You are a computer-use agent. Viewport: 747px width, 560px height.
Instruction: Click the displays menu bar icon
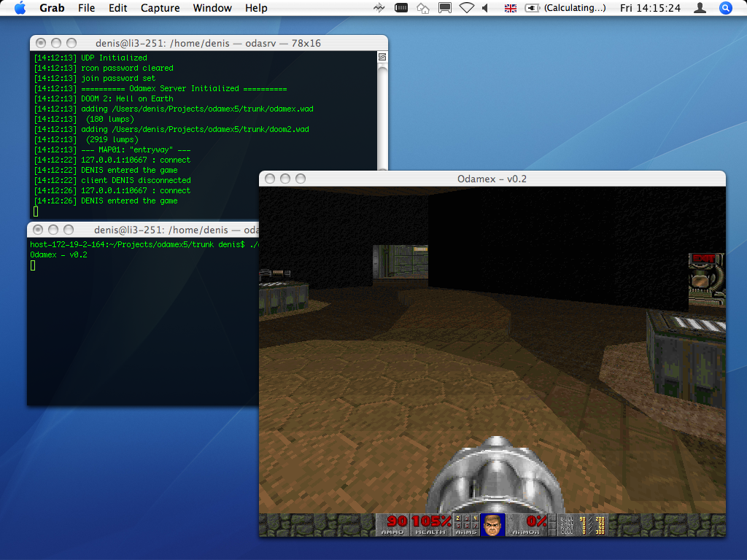tap(445, 8)
